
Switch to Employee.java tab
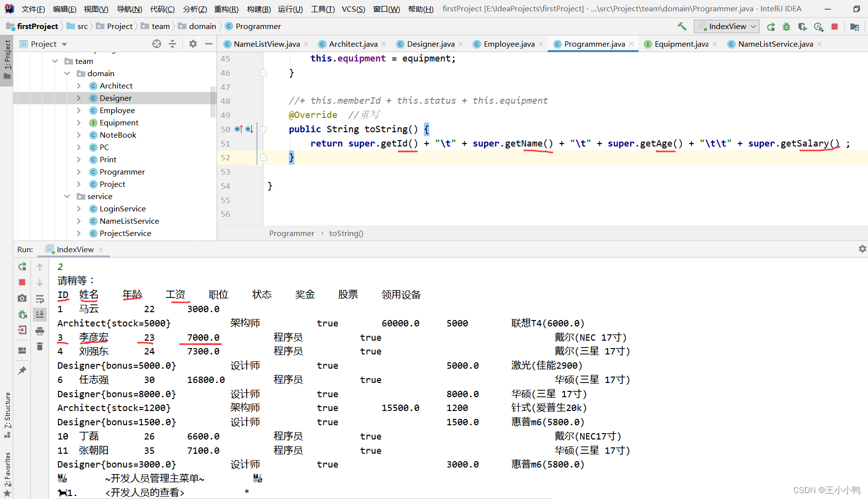point(508,44)
